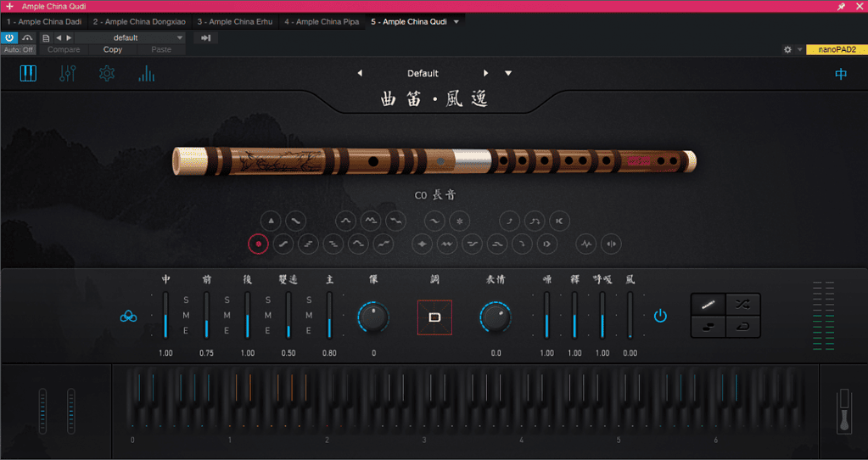868x460 pixels.
Task: Open the bar-chart icon panel
Action: pos(146,74)
